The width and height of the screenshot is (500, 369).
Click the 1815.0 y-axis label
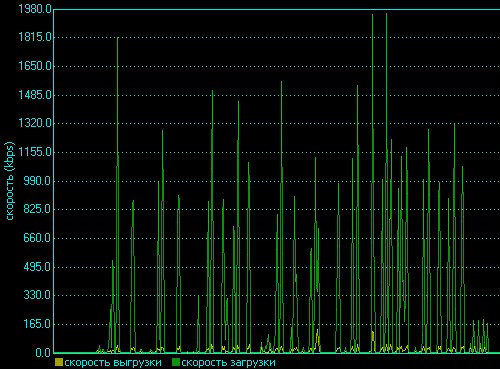tap(35, 37)
